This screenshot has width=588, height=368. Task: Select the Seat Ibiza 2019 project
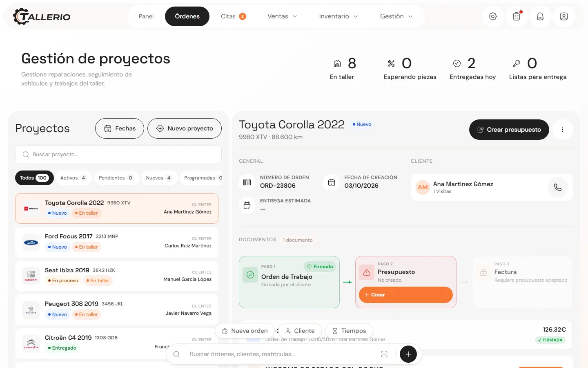(x=117, y=276)
